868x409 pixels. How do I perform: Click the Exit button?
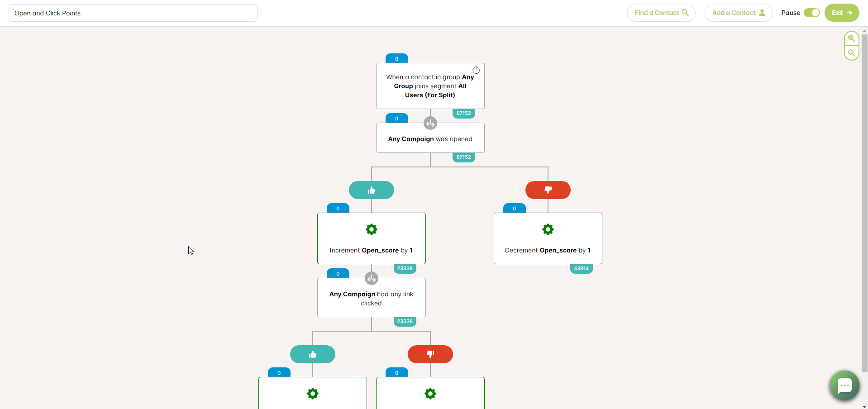(841, 13)
